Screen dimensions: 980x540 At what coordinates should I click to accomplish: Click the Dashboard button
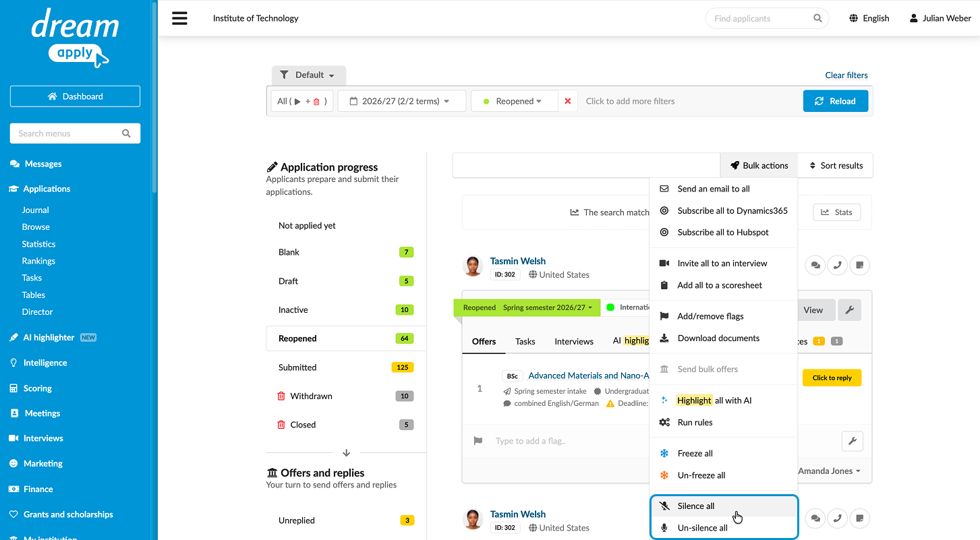coord(75,96)
